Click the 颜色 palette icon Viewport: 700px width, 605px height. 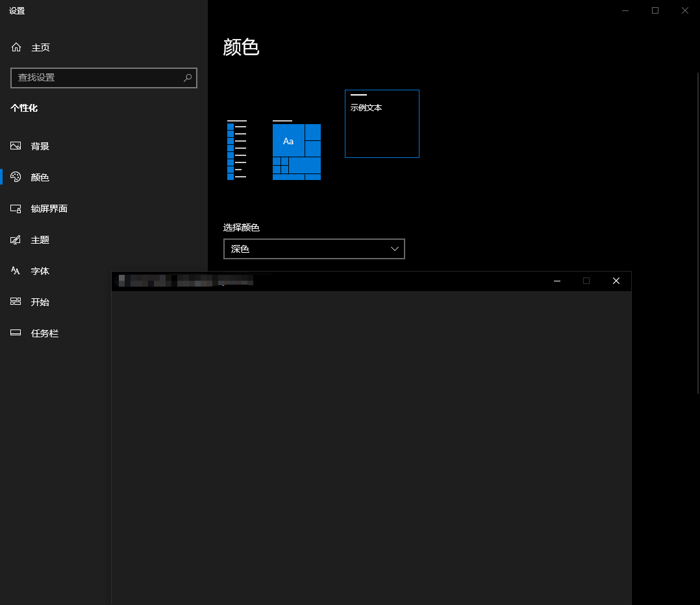pyautogui.click(x=16, y=177)
